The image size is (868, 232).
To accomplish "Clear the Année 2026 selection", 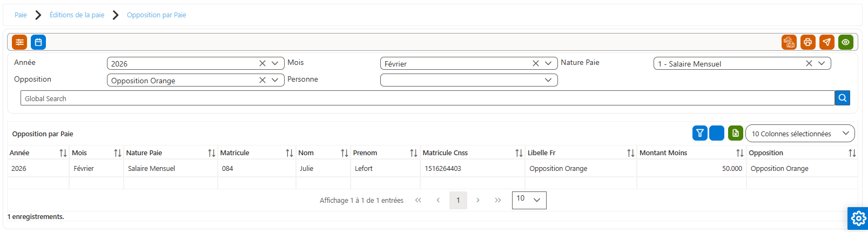I will click(x=263, y=63).
